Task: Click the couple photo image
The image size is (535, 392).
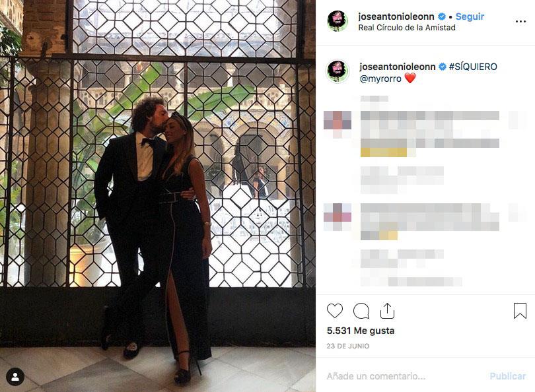Action: point(158,196)
